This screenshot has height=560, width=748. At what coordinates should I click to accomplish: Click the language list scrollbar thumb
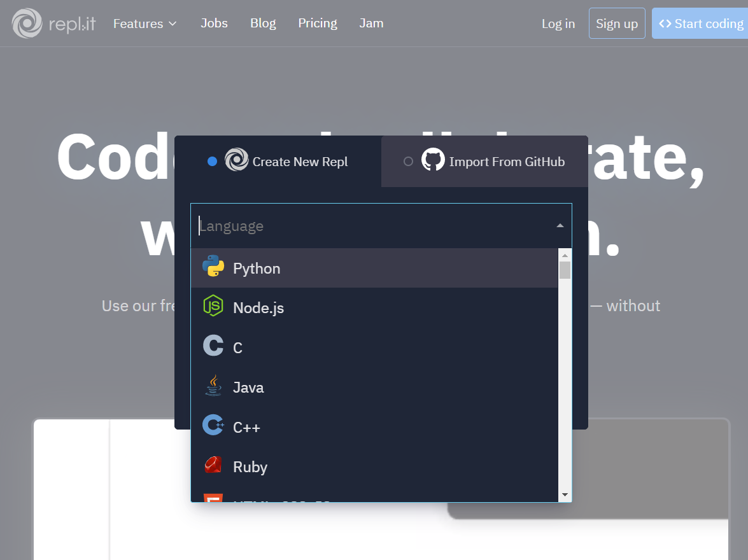point(565,270)
